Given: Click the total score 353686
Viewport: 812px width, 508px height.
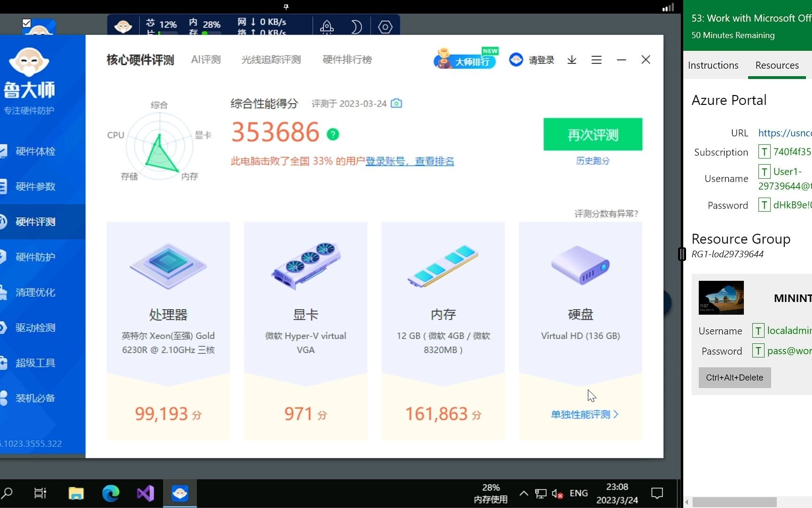Looking at the screenshot, I should tap(275, 132).
